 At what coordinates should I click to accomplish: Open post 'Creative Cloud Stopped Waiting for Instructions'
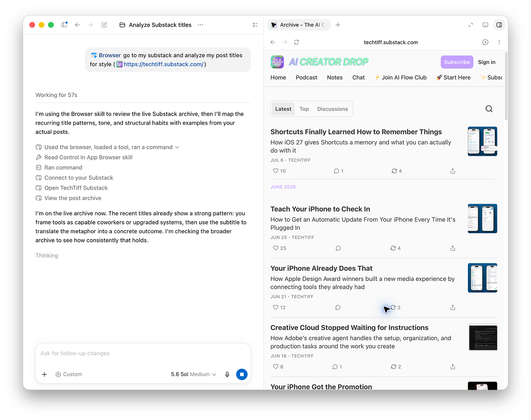[x=349, y=328]
